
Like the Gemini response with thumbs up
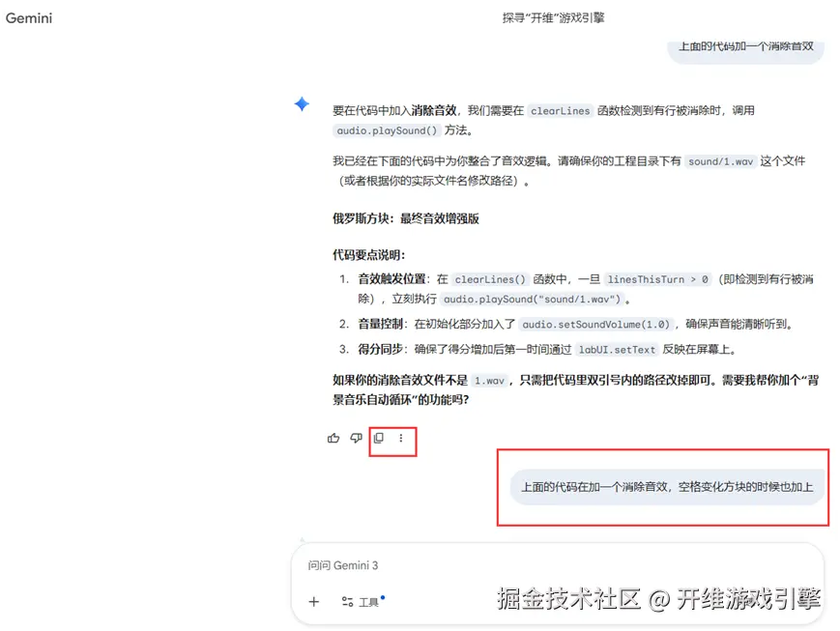pyautogui.click(x=333, y=438)
